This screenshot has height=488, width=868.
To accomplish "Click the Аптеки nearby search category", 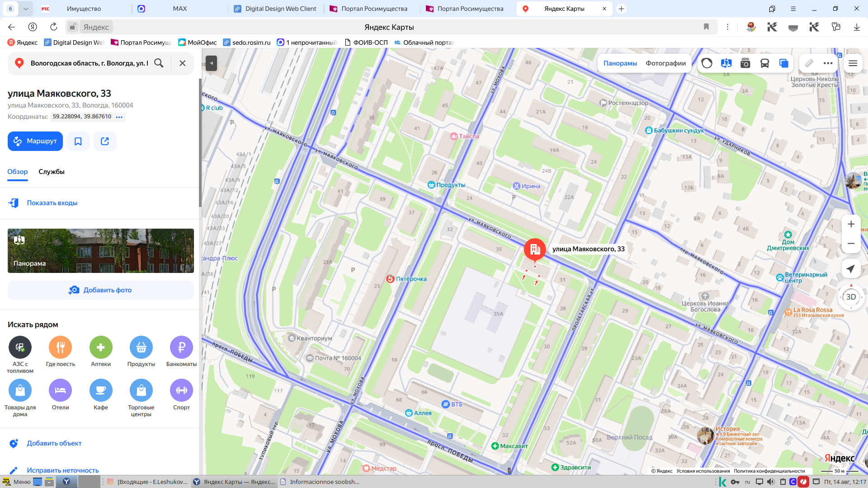I will pyautogui.click(x=101, y=352).
